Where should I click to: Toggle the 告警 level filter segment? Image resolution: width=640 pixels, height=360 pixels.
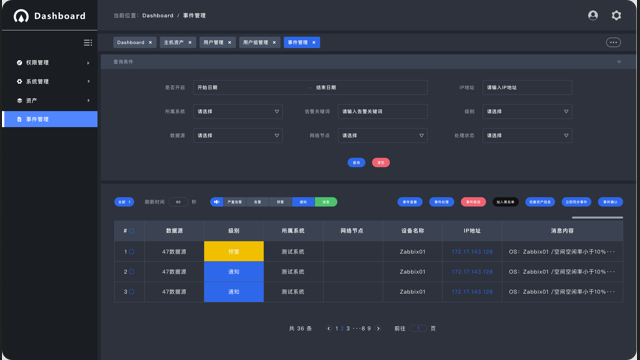258,202
